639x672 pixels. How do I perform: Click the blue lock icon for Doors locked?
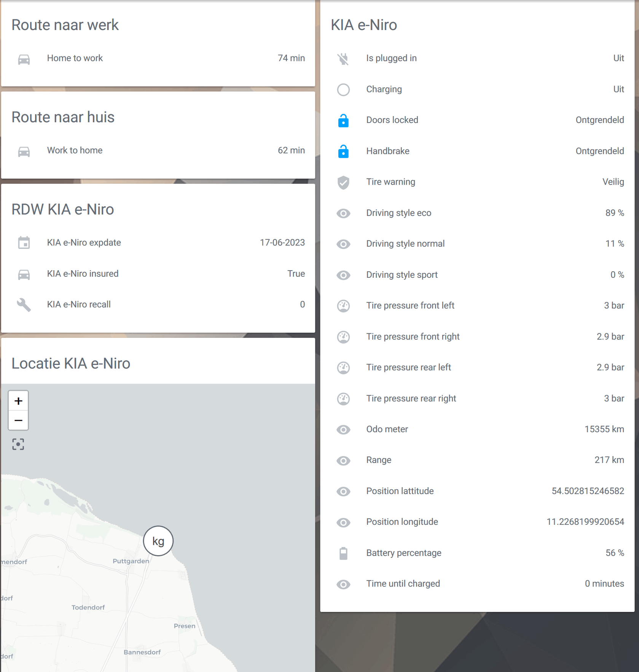tap(343, 121)
